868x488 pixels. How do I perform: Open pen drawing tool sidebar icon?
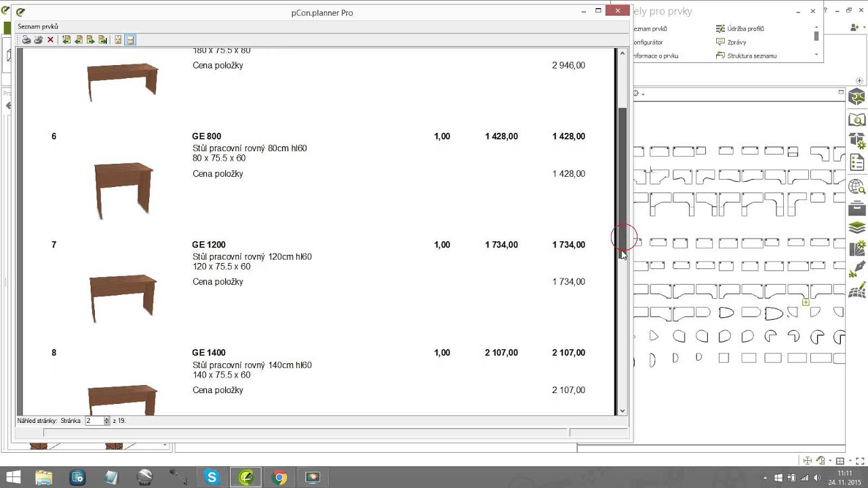[x=857, y=269]
